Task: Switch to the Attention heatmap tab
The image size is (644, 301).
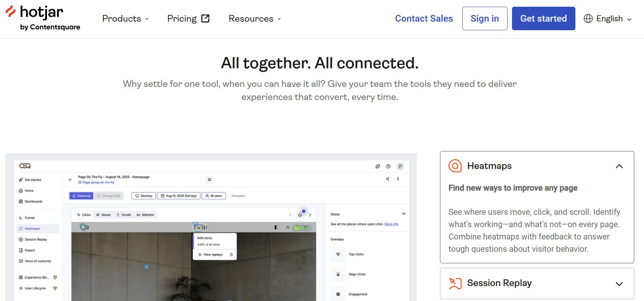Action: [x=145, y=215]
